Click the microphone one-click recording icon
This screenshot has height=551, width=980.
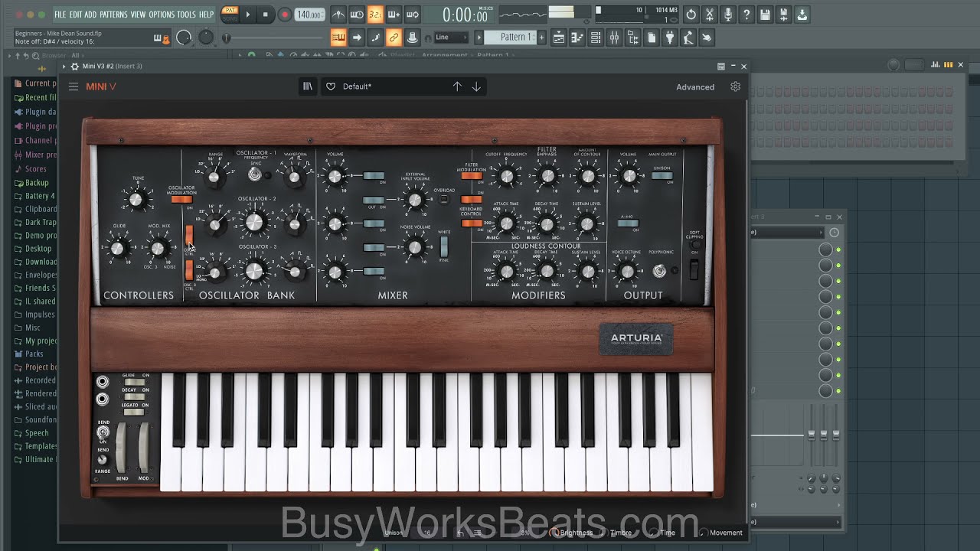(727, 15)
